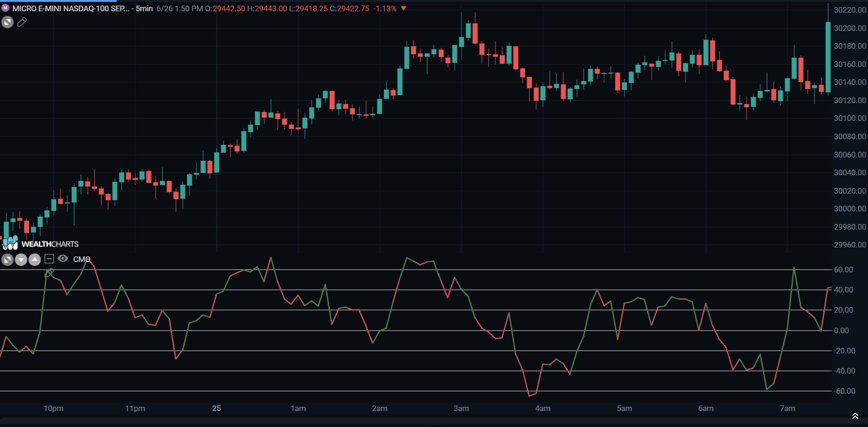This screenshot has height=427, width=868.
Task: Click the 0.00 CMO scale value
Action: click(x=841, y=330)
